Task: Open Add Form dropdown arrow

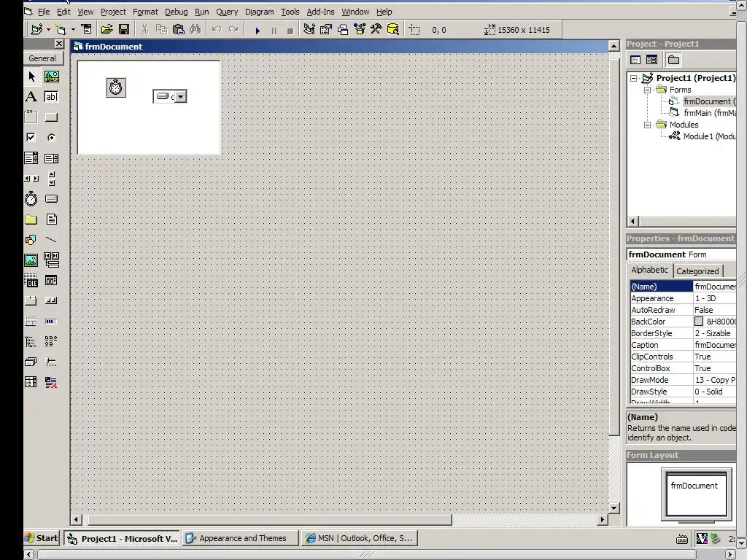Action: pyautogui.click(x=73, y=29)
